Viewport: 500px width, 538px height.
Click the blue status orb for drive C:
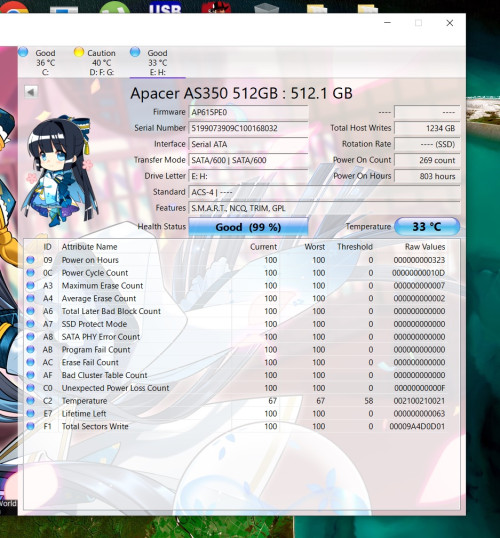coord(23,52)
